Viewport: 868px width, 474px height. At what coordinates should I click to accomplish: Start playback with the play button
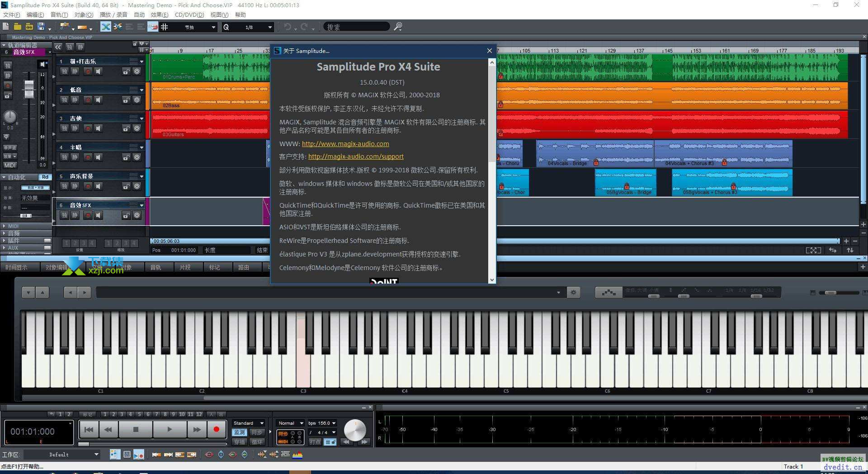pyautogui.click(x=170, y=429)
